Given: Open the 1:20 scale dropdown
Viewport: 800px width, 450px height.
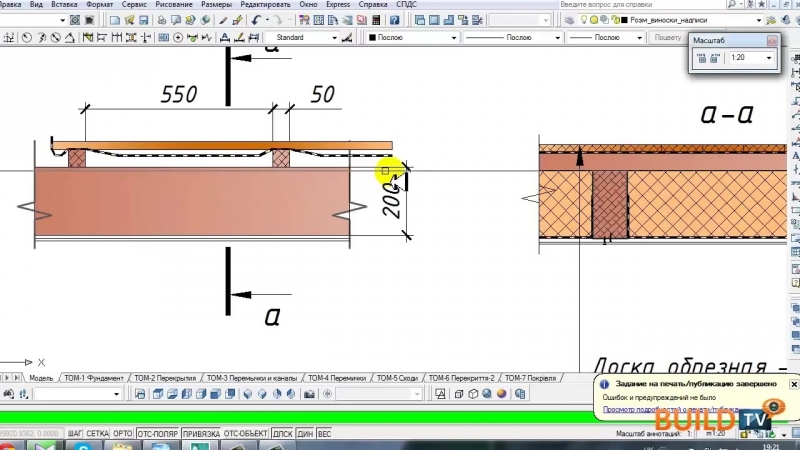Looking at the screenshot, I should point(768,59).
